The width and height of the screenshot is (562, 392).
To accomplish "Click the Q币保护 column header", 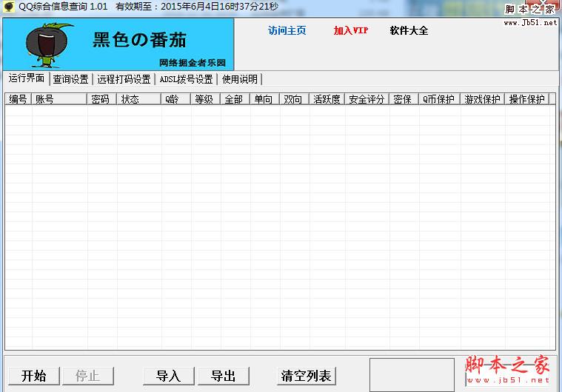I will (439, 99).
